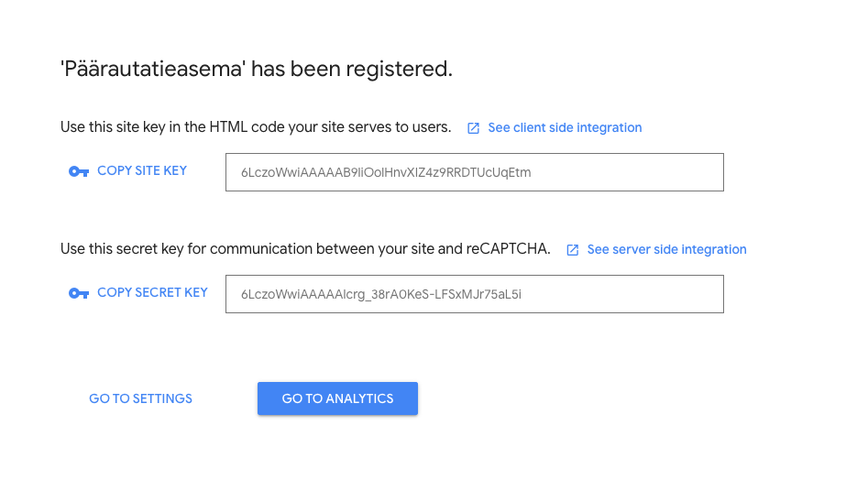Screen dimensions: 868x480
Task: Open See client side integration link
Action: coord(565,127)
